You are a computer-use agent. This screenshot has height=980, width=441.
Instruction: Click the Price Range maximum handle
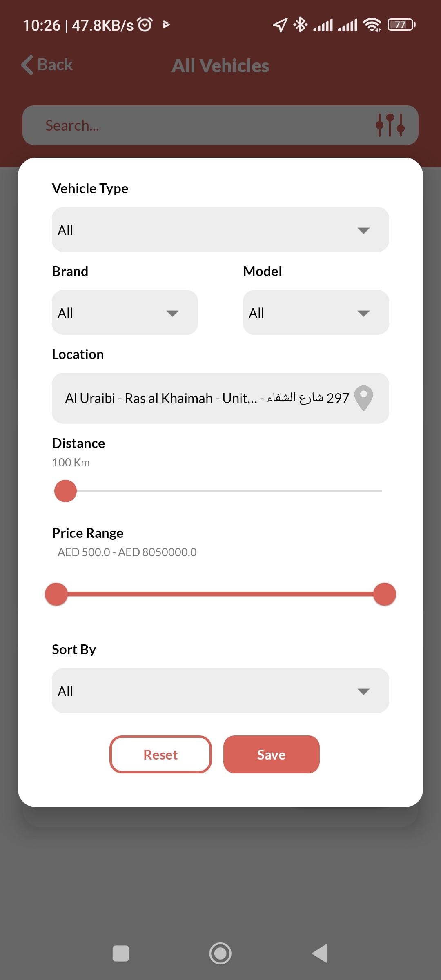pos(385,594)
